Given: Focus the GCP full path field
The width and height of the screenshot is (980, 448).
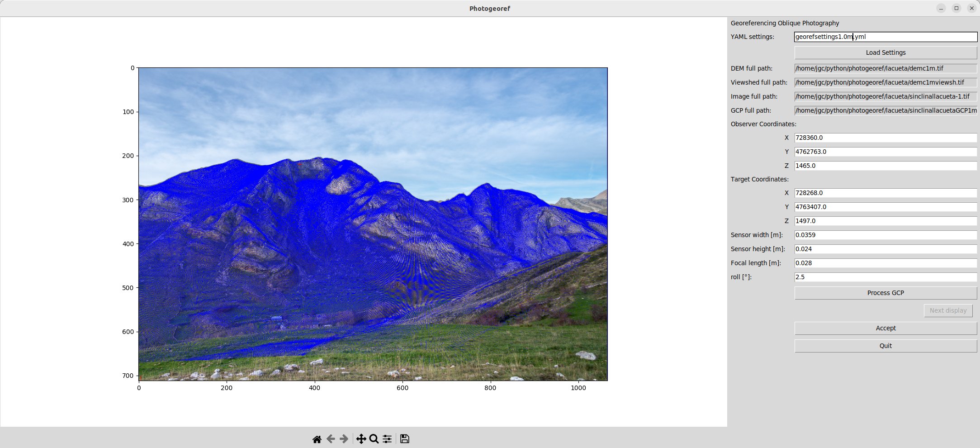Looking at the screenshot, I should pyautogui.click(x=885, y=110).
